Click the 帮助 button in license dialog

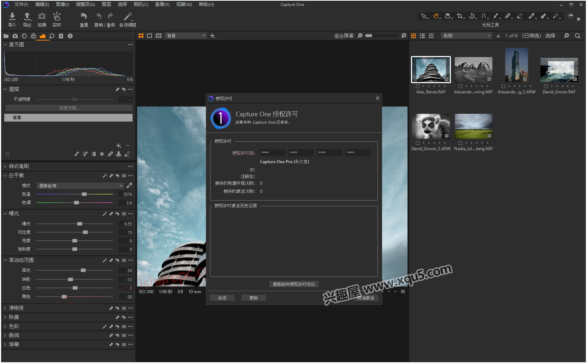254,298
